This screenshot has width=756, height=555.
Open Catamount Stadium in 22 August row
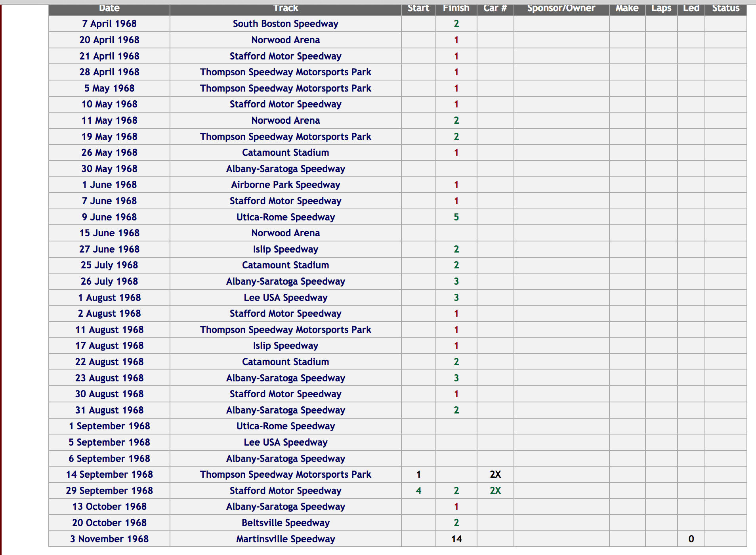point(285,362)
